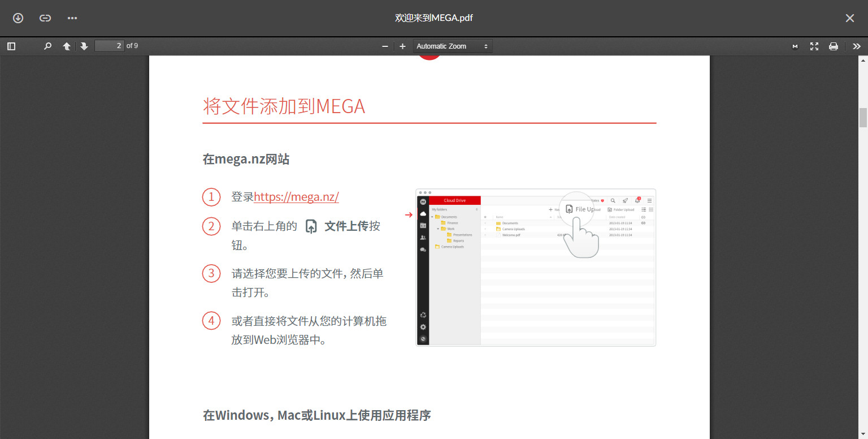Viewport: 868px width, 439px height.
Task: Go to the next page arrow
Action: (84, 46)
